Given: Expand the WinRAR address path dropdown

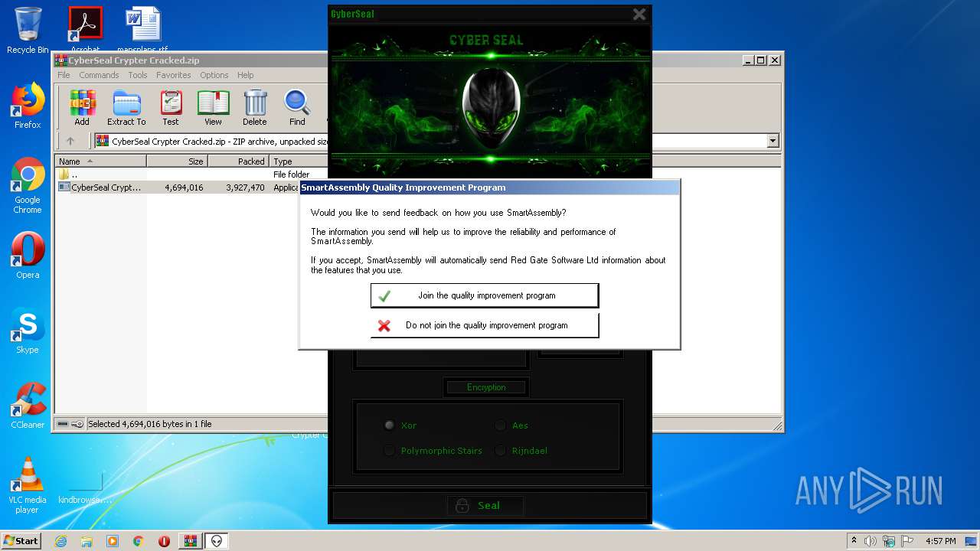Looking at the screenshot, I should coord(773,141).
